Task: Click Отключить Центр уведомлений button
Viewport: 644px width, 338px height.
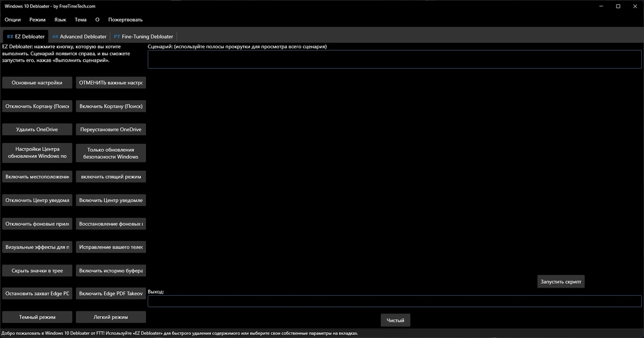Action: [37, 200]
